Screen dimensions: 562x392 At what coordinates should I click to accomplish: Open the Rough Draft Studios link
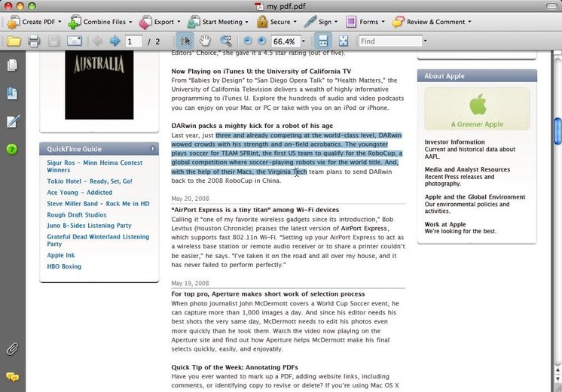[77, 214]
